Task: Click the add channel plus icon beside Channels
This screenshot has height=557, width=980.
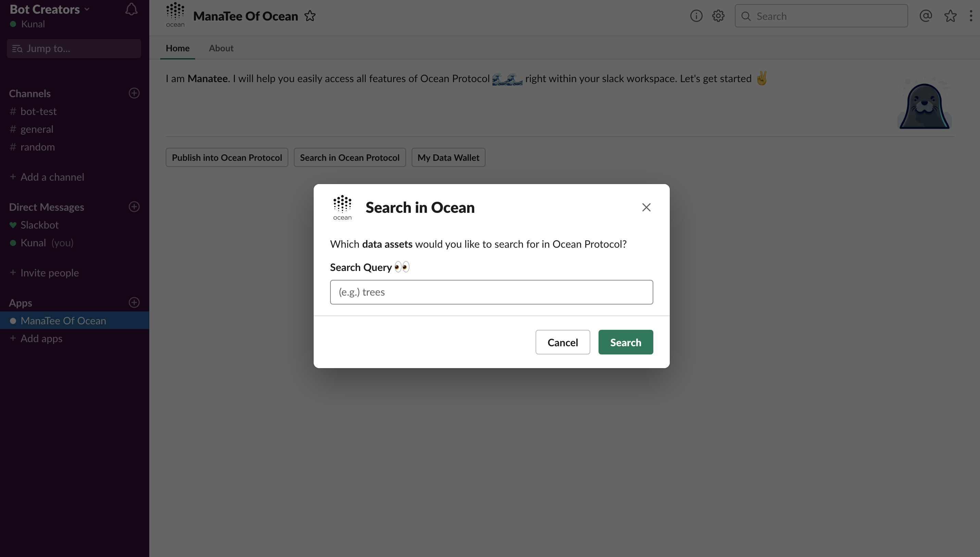Action: click(x=134, y=93)
